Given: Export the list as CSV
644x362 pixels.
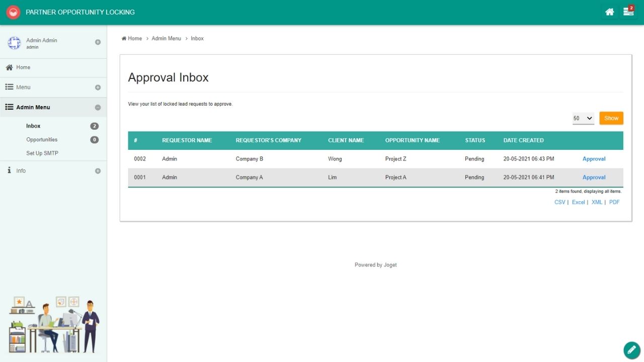Looking at the screenshot, I should click(559, 202).
